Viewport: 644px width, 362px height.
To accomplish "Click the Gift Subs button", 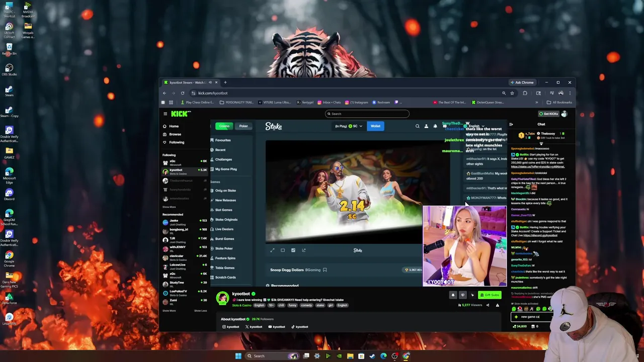I will point(489,295).
